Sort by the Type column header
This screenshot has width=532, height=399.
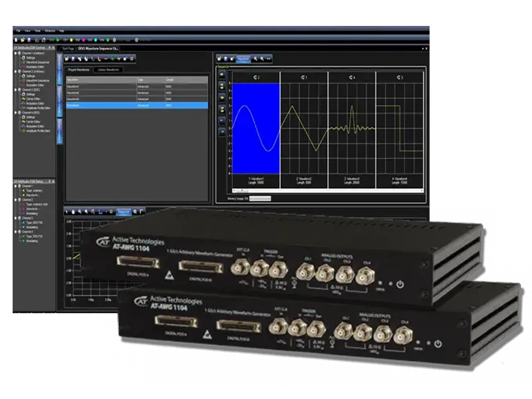coord(150,80)
